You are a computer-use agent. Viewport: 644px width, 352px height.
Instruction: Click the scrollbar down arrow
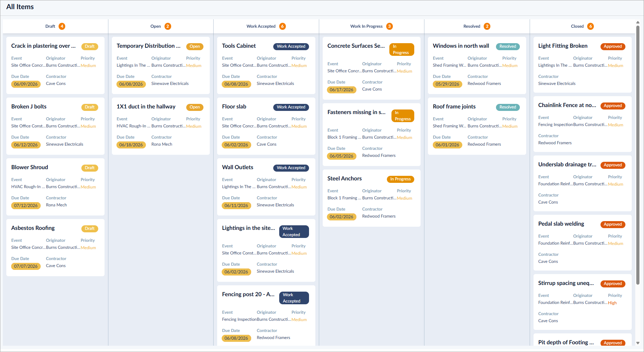tap(638, 343)
